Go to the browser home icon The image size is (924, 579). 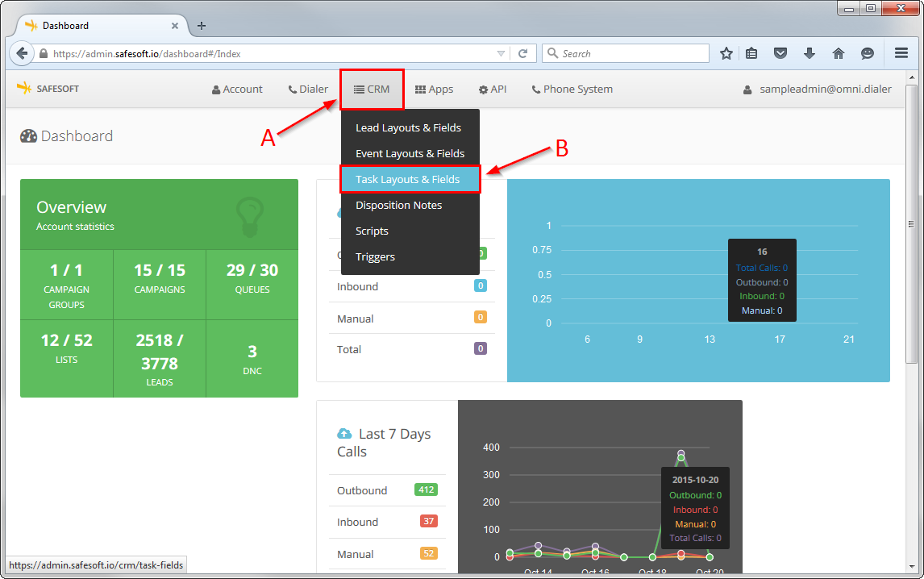click(838, 54)
